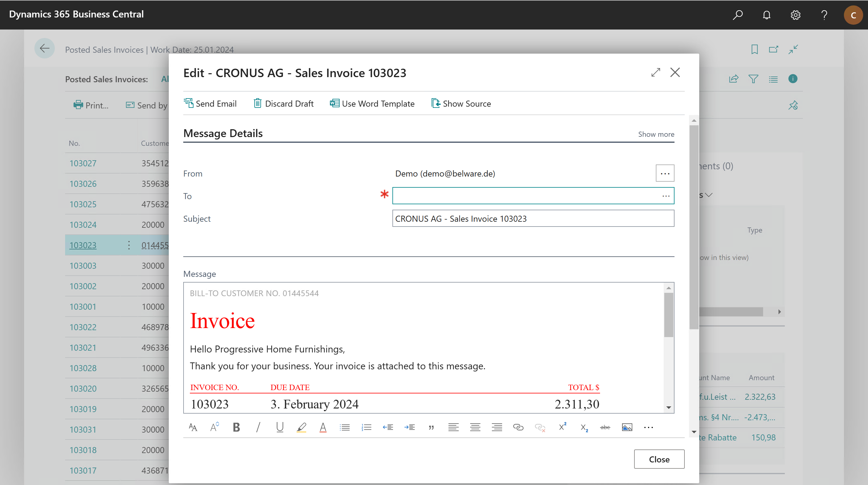Increase font size in editor toolbar

pos(215,427)
